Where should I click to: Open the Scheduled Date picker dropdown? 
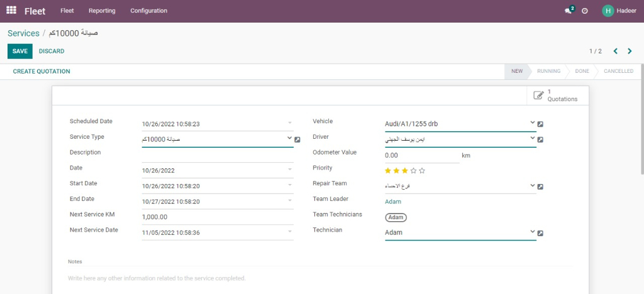pyautogui.click(x=289, y=123)
